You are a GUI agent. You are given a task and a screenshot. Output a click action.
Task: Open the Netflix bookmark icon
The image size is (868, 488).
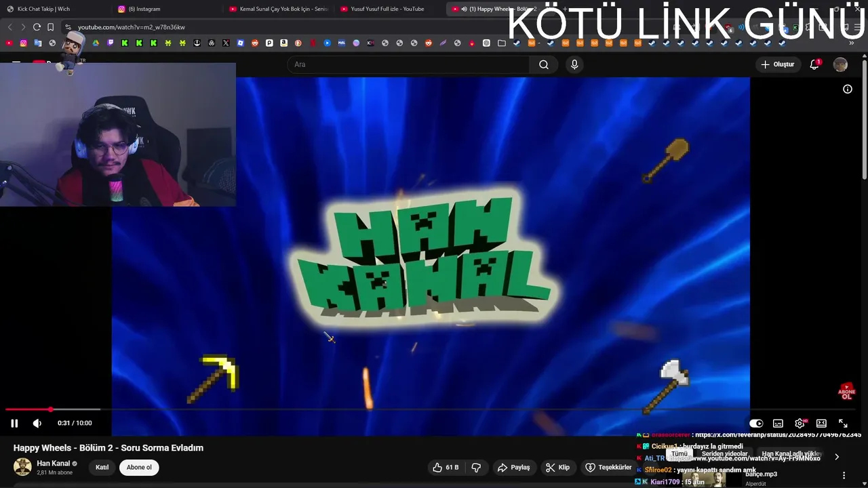[313, 43]
